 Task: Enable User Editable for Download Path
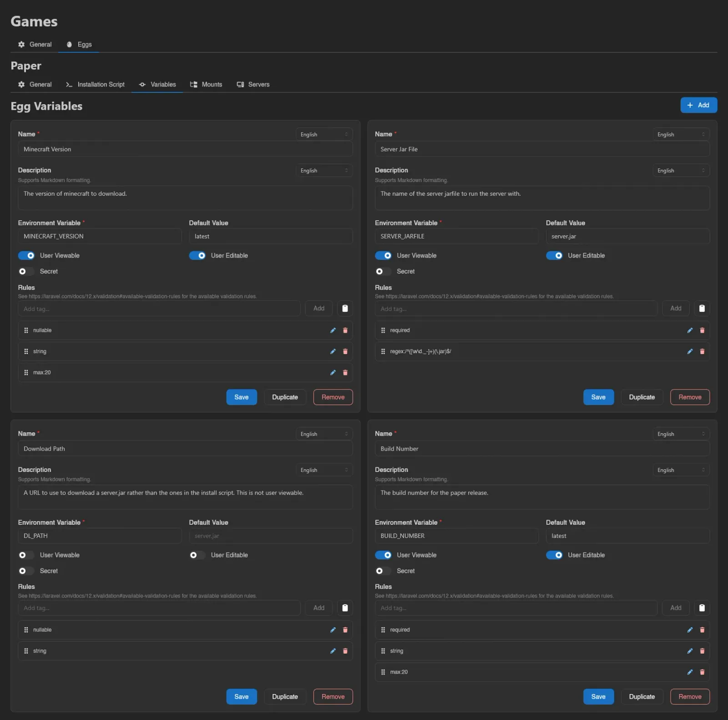197,555
